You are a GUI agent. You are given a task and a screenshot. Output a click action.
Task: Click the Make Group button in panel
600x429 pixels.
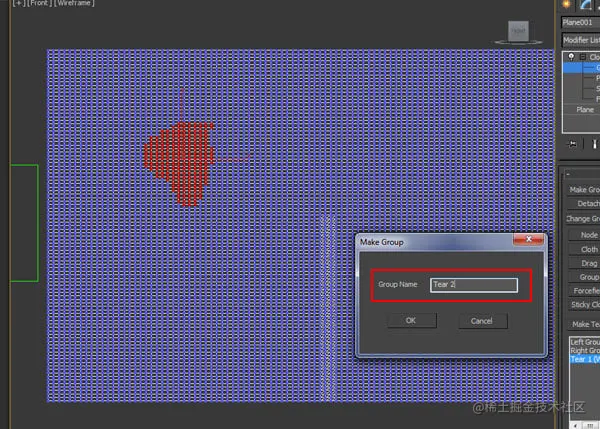click(x=584, y=189)
